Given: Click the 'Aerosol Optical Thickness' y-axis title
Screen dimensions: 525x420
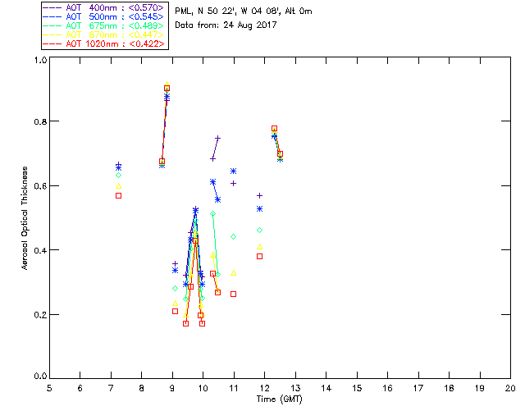Looking at the screenshot, I should tap(25, 218).
